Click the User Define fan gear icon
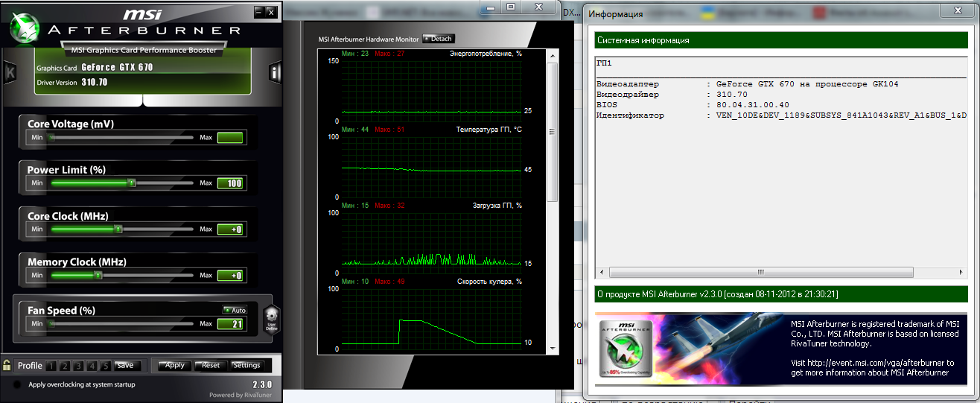 [x=271, y=318]
